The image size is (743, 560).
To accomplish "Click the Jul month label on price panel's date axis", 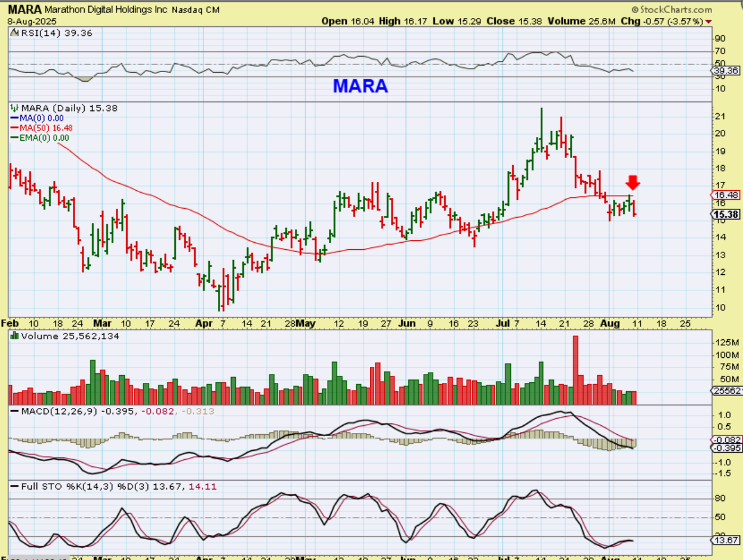I will [502, 323].
